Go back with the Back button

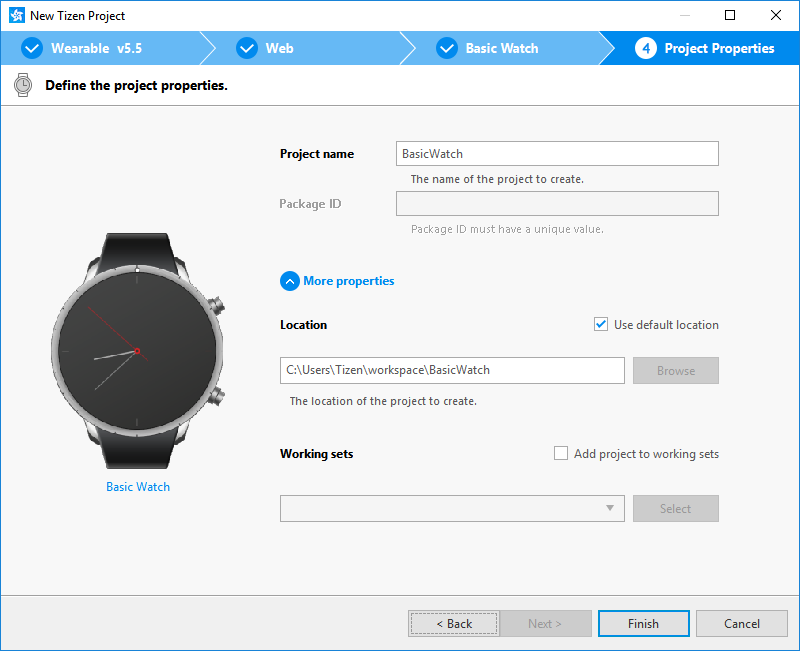[453, 624]
